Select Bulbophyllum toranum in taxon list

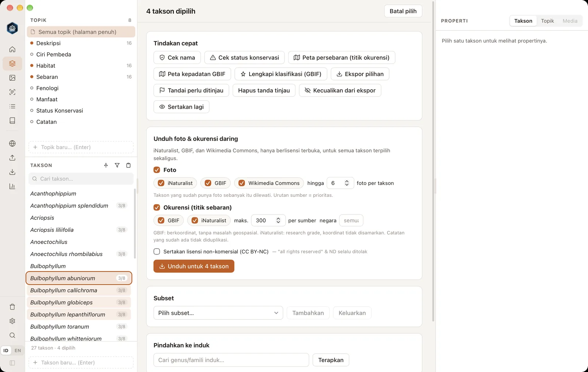point(78,326)
